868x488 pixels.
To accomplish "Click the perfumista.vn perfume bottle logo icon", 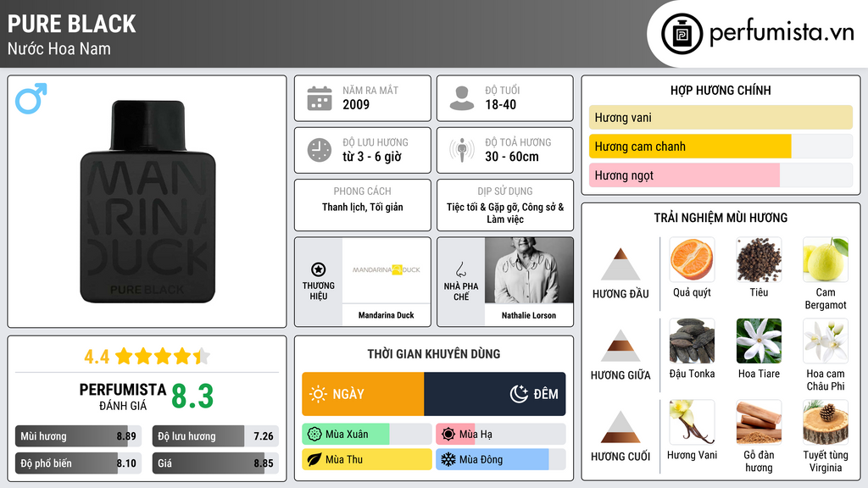I will (682, 34).
